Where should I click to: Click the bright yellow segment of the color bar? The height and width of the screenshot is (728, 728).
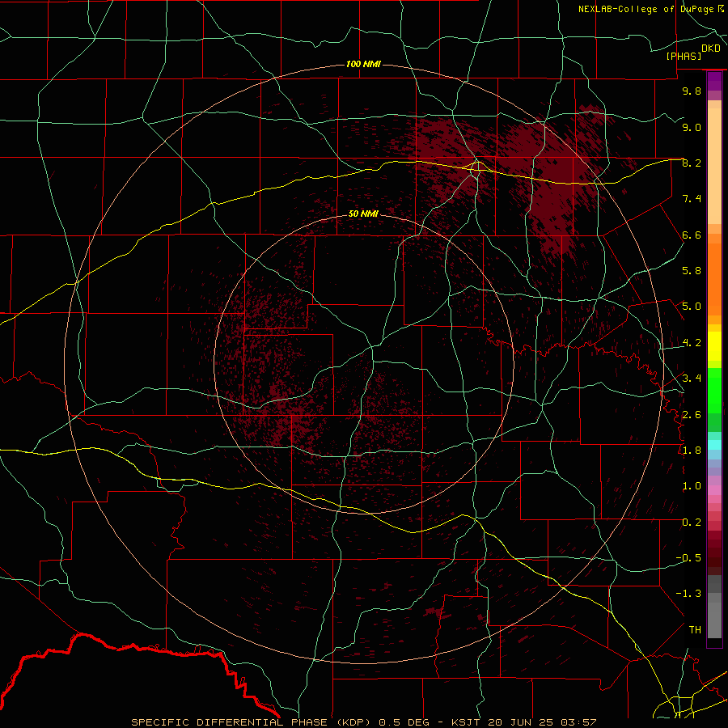(x=714, y=346)
